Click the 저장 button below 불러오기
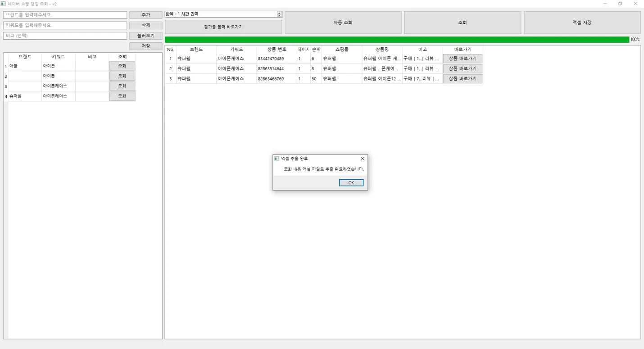Viewport: 644px width, 349px height. click(146, 46)
